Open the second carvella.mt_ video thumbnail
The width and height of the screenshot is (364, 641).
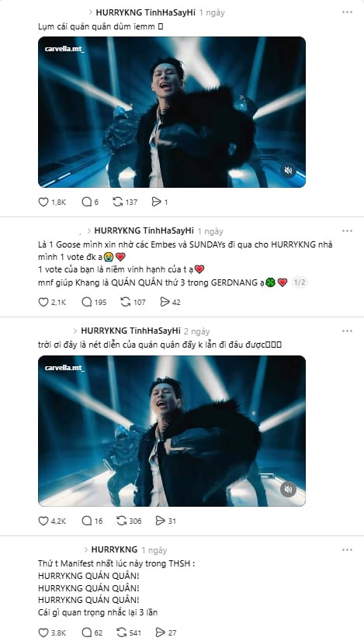point(172,431)
